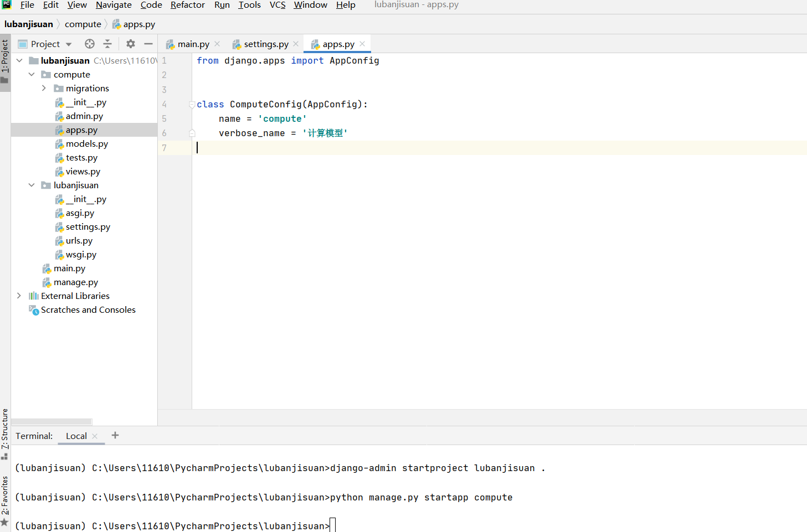Screen dimensions: 807x532
Task: Click compute in the breadcrumb bar
Action: click(83, 24)
